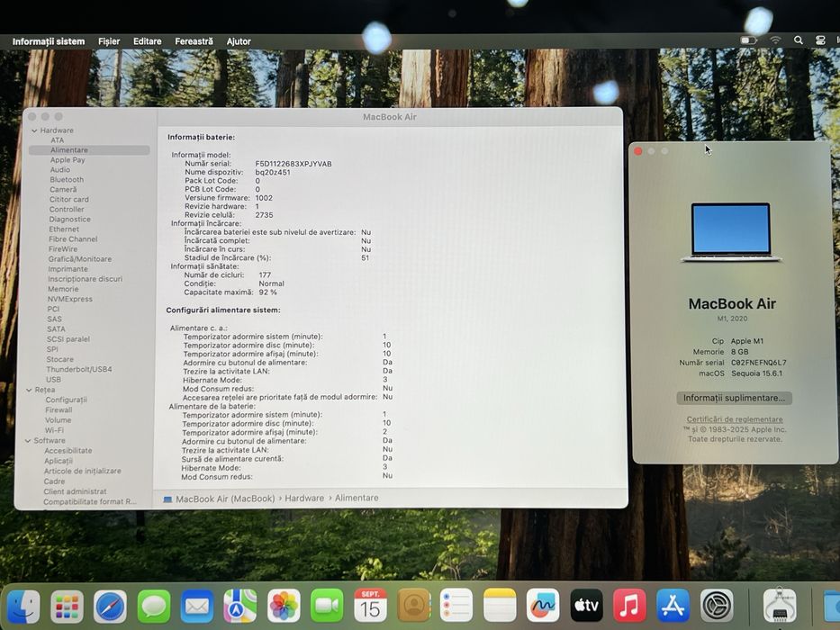Select Firewall under Rețea

59,409
